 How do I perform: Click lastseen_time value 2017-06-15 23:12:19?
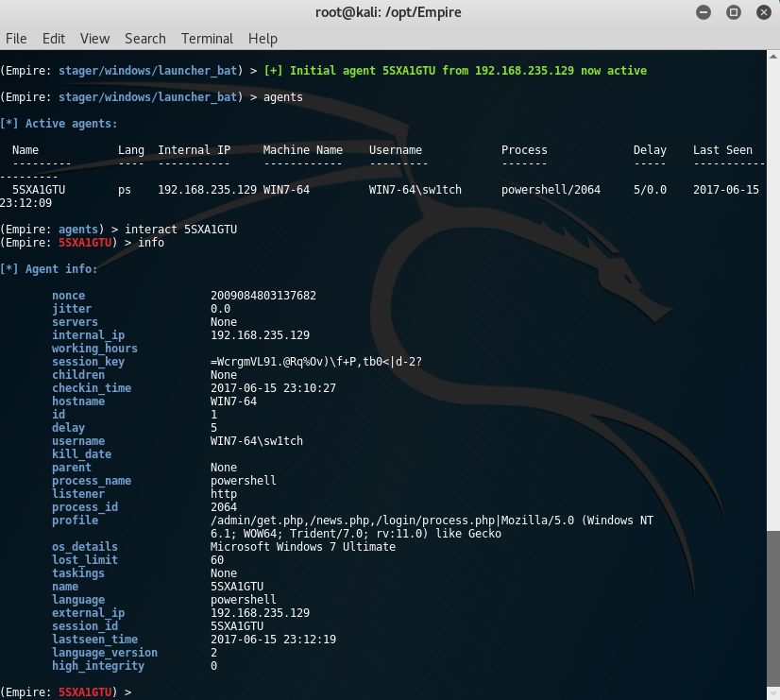(x=273, y=640)
